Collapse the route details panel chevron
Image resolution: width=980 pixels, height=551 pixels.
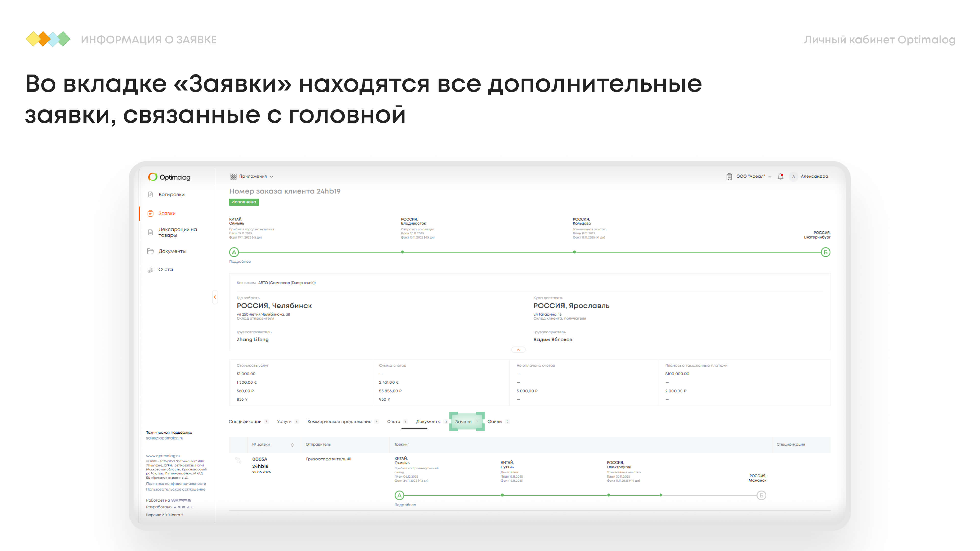tap(518, 350)
